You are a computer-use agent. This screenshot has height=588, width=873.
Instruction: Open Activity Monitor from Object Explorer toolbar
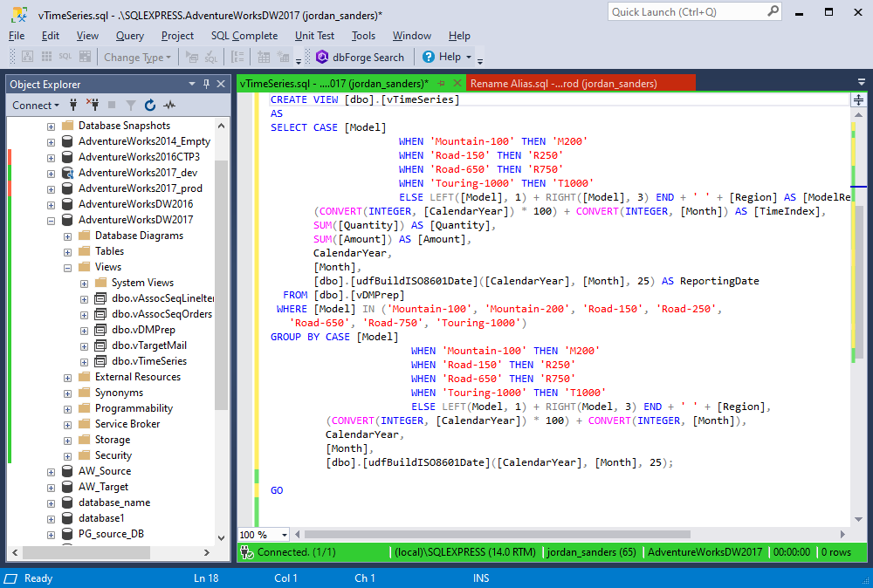(169, 106)
